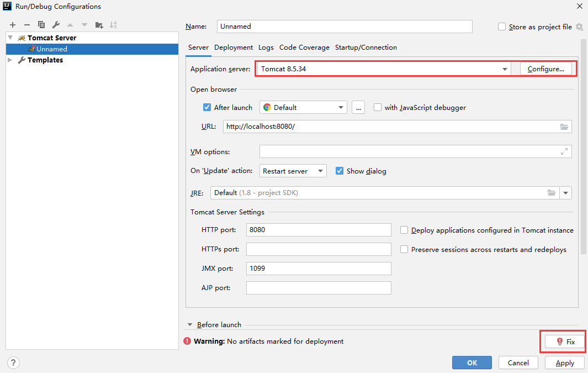Open JRE dropdown arrow
This screenshot has height=373, width=588.
coord(565,193)
